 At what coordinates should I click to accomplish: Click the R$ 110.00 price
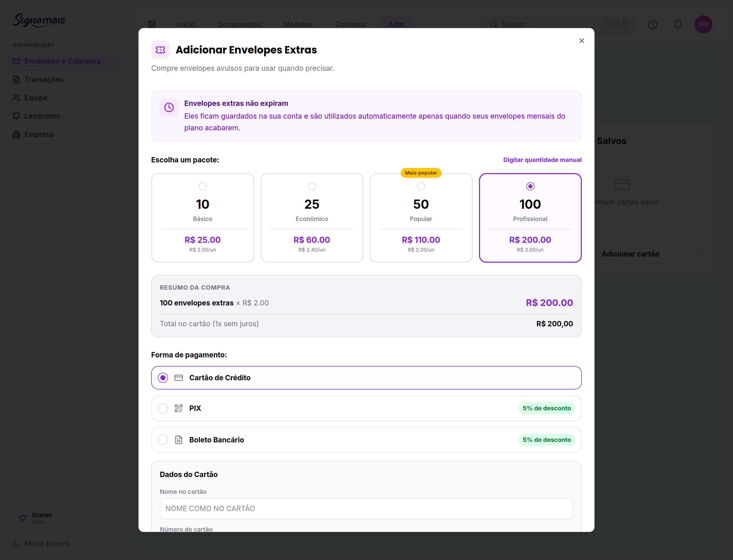(x=421, y=240)
